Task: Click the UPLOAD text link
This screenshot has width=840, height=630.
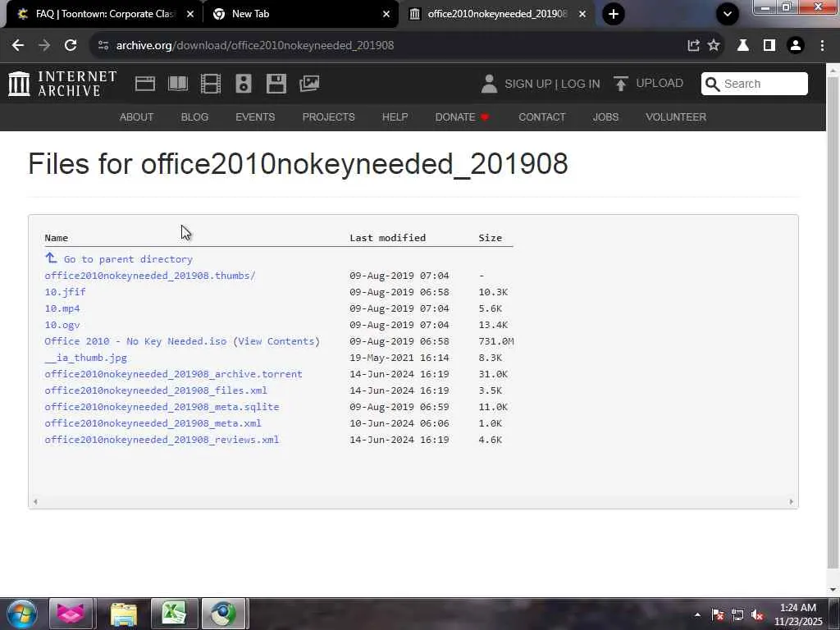Action: click(x=660, y=84)
